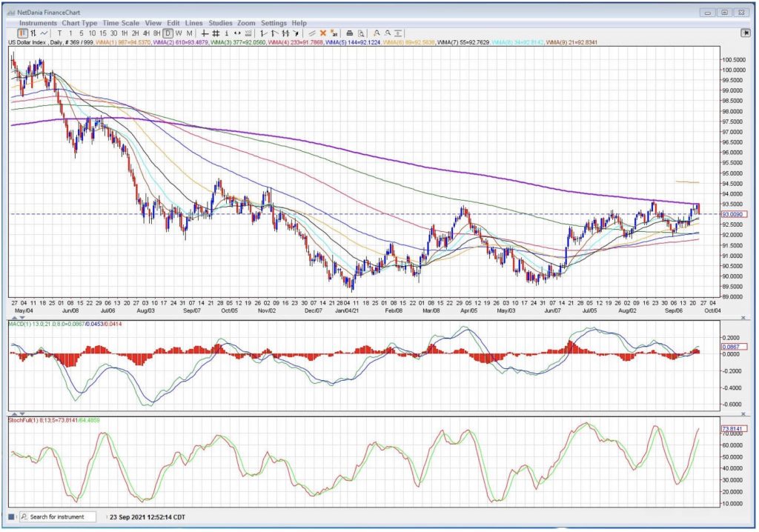Viewport: 759px width, 532px height.
Task: Open the Settings menu
Action: pos(274,23)
